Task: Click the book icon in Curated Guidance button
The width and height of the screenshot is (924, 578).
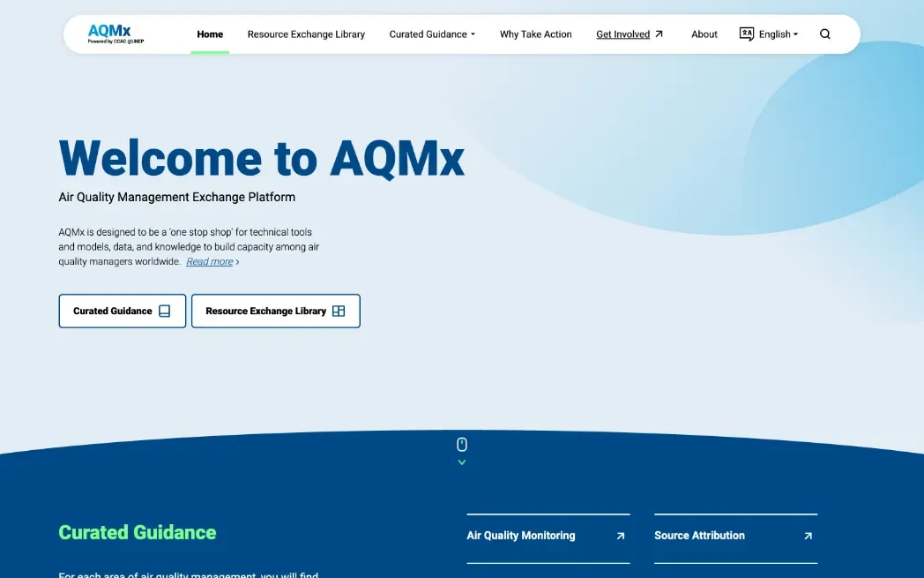Action: tap(164, 312)
